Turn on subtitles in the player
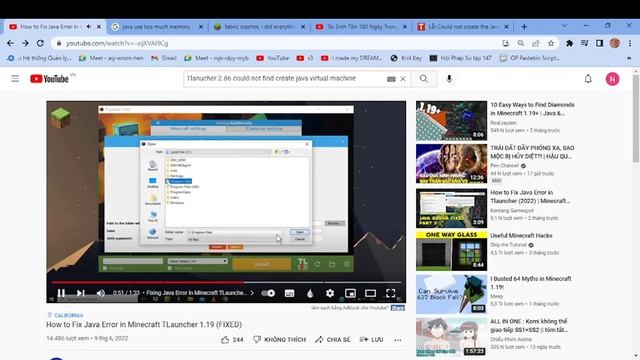The image size is (640, 360). (x=289, y=293)
